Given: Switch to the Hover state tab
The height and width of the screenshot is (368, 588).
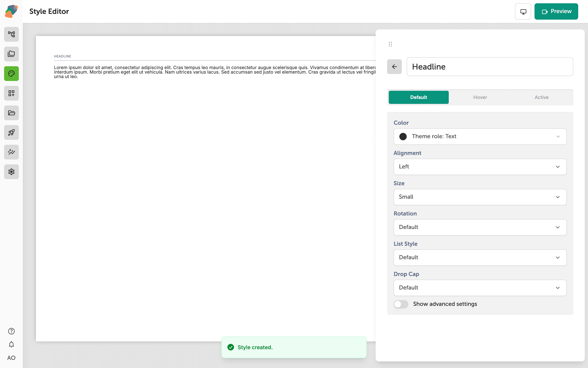Looking at the screenshot, I should pos(480,97).
